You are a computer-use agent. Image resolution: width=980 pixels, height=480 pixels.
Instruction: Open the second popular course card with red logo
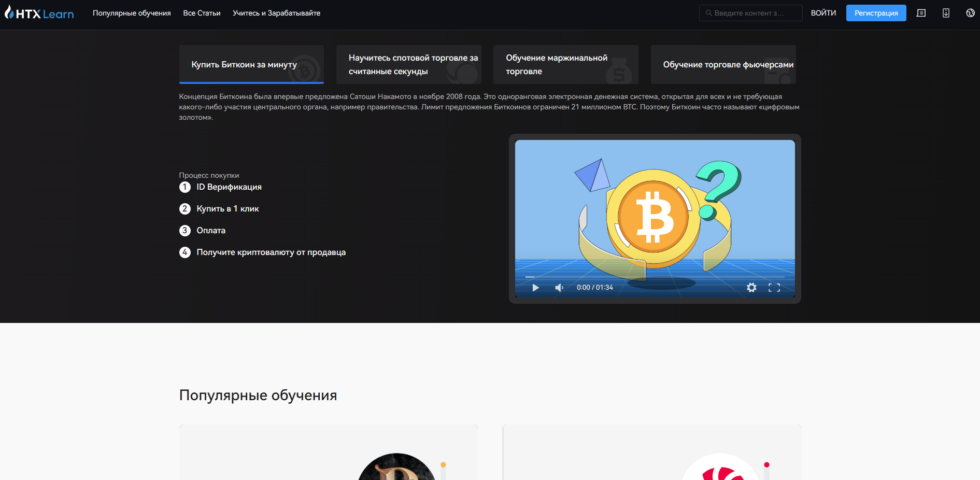pos(652,453)
